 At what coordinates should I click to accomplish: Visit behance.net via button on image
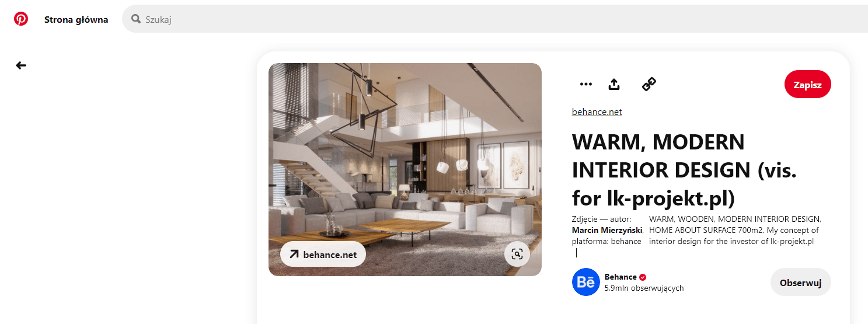[x=323, y=254]
